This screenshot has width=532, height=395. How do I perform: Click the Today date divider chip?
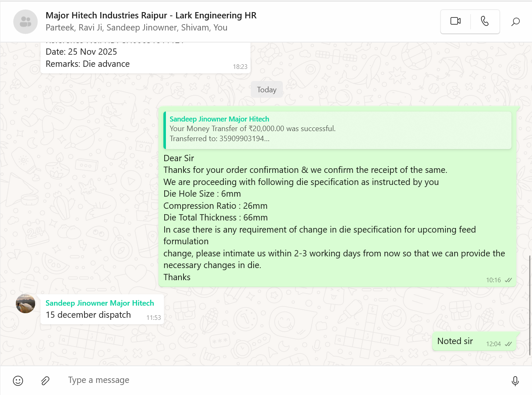(267, 90)
